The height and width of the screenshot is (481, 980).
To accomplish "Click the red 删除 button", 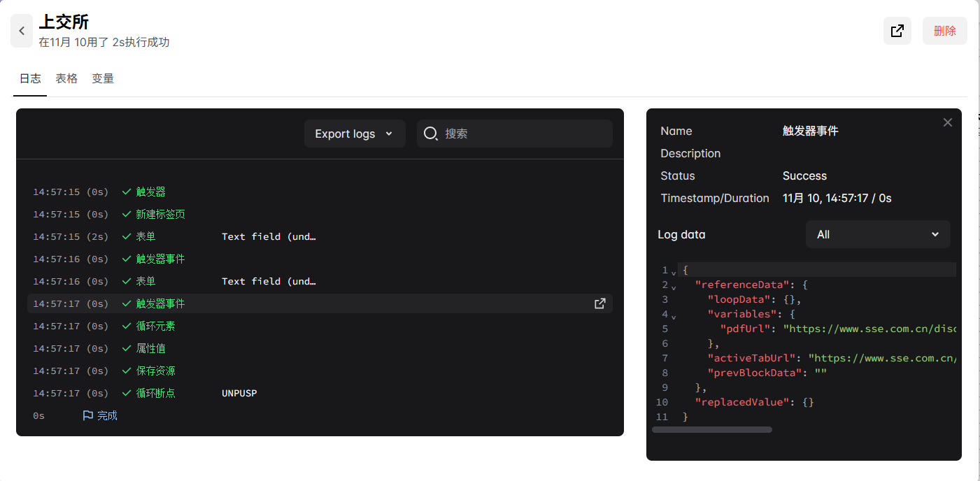I will (944, 31).
